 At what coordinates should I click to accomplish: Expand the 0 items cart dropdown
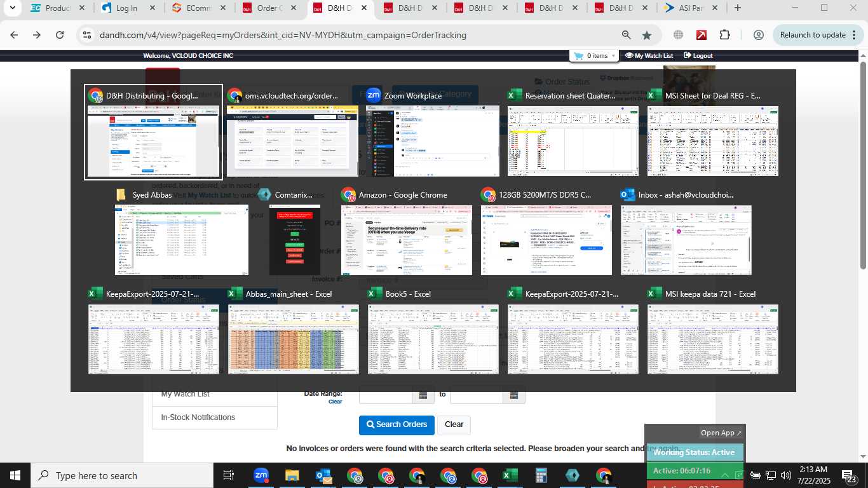click(x=595, y=56)
